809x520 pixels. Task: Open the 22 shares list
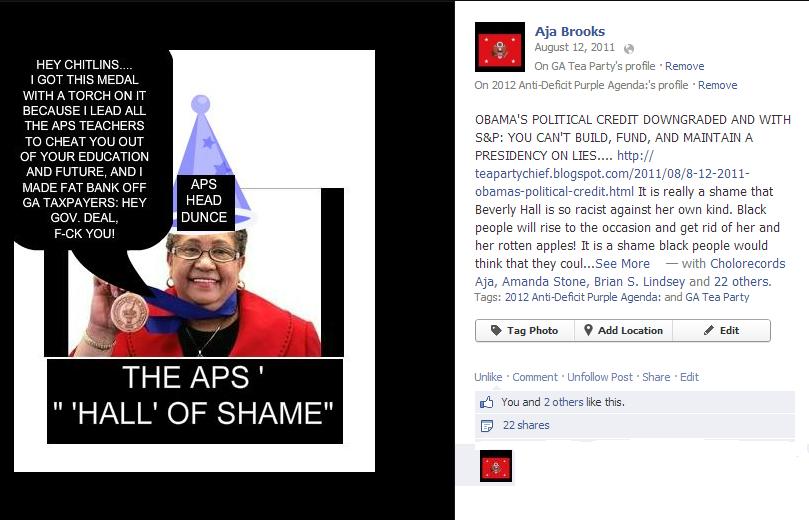(x=526, y=425)
